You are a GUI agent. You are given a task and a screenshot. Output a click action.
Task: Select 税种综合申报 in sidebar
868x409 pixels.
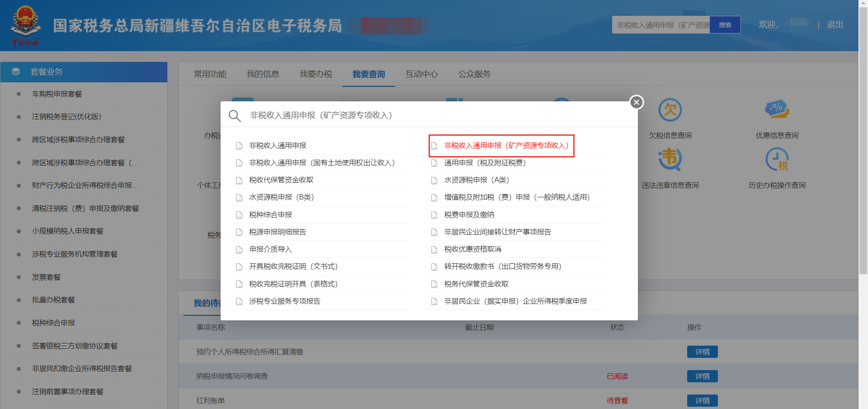(x=53, y=323)
